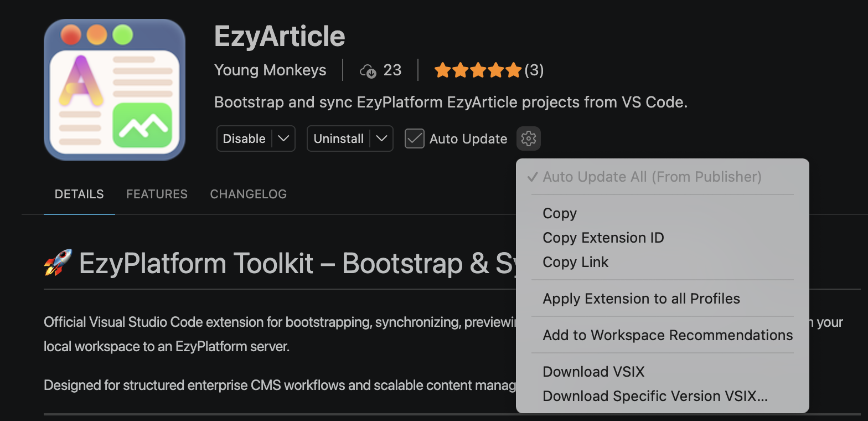
Task: Open the gear Manage settings icon
Action: (x=529, y=138)
